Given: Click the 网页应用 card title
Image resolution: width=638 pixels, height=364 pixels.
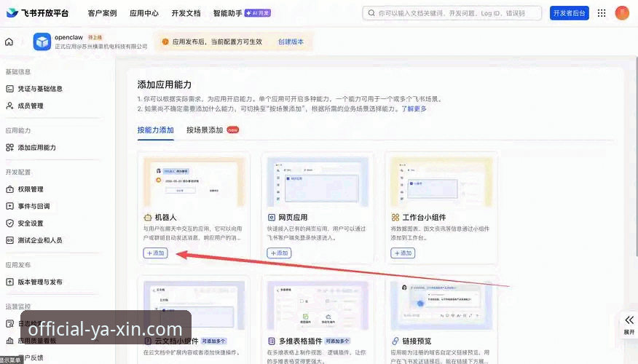Looking at the screenshot, I should (293, 218).
